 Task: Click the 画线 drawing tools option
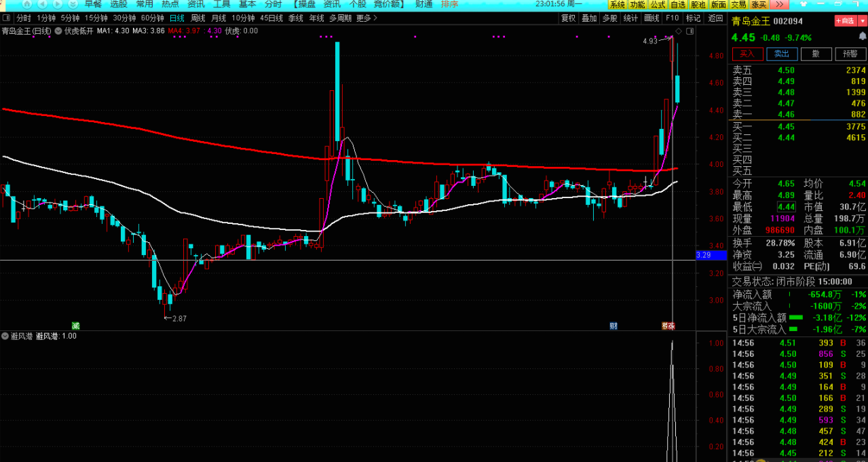click(x=652, y=18)
